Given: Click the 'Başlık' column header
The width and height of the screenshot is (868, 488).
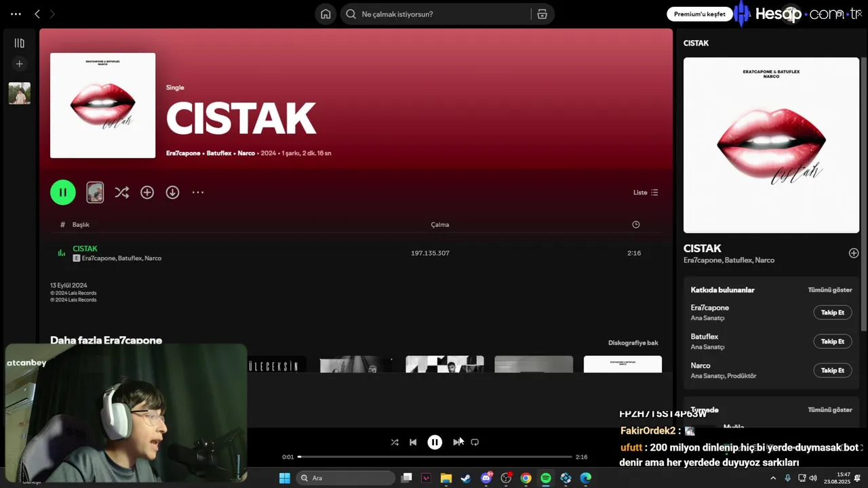Looking at the screenshot, I should (81, 224).
